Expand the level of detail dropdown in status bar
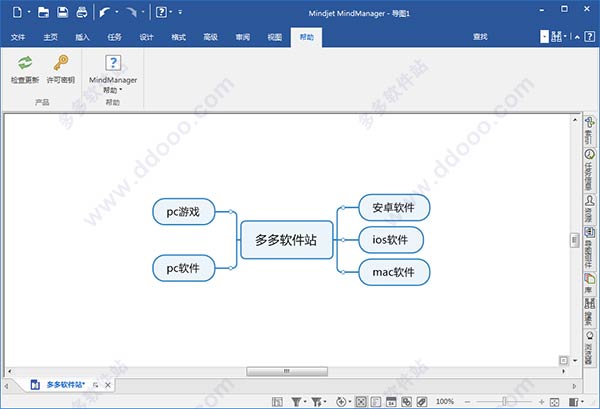Screen dimensions: 600x409 [349, 402]
